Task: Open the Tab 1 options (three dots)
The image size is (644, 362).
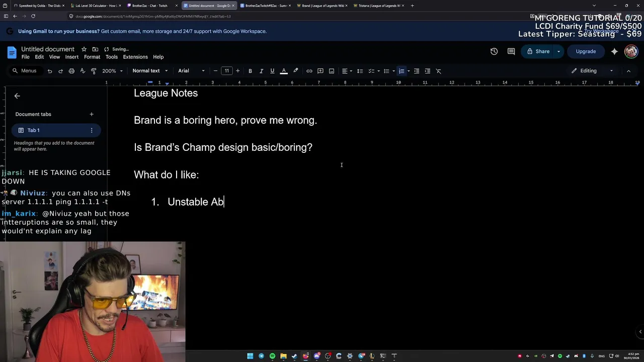Action: click(92, 130)
